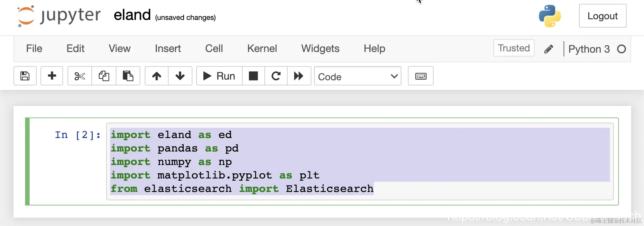This screenshot has height=226, width=644.
Task: Move selected cell up arrow
Action: pyautogui.click(x=157, y=76)
